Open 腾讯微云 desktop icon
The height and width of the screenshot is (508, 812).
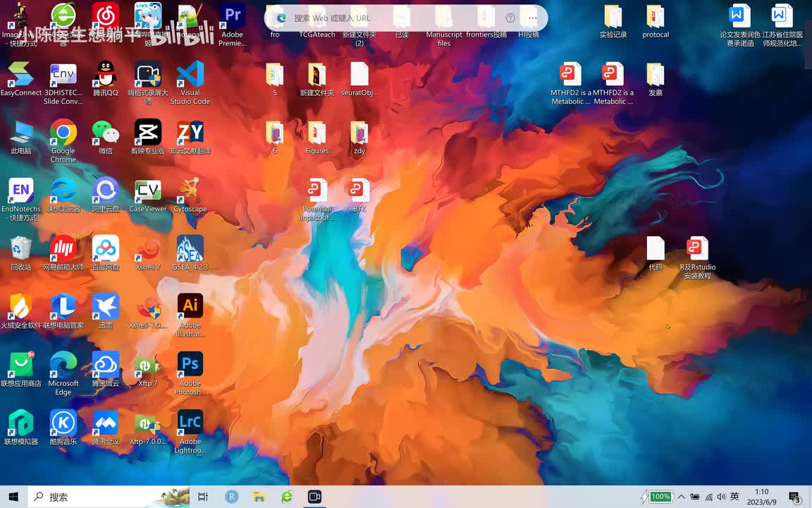click(x=106, y=369)
